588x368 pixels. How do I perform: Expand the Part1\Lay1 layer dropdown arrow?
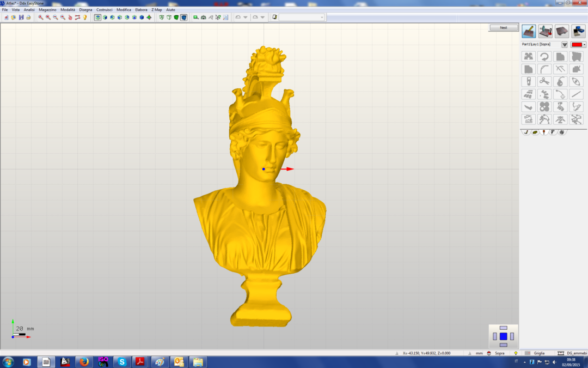pos(565,45)
